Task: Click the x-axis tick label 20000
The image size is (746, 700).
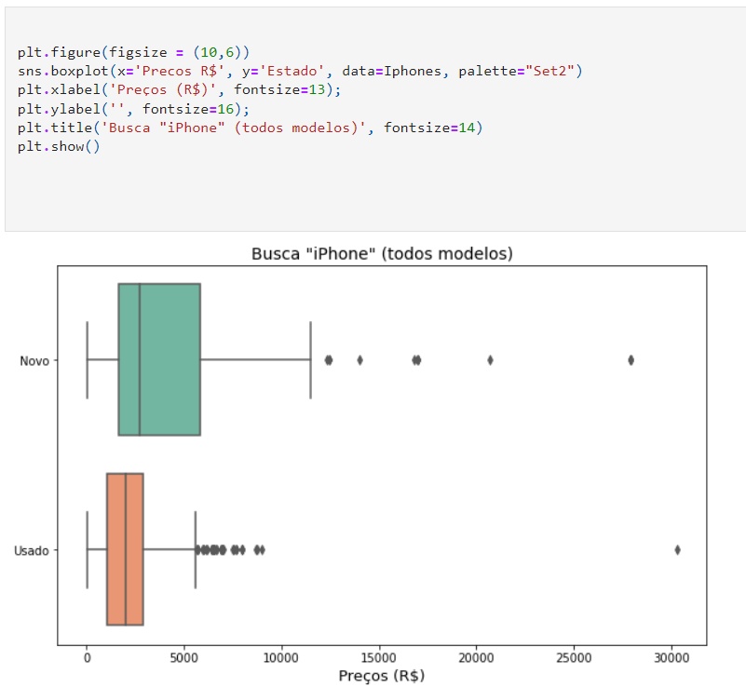Action: pos(476,658)
